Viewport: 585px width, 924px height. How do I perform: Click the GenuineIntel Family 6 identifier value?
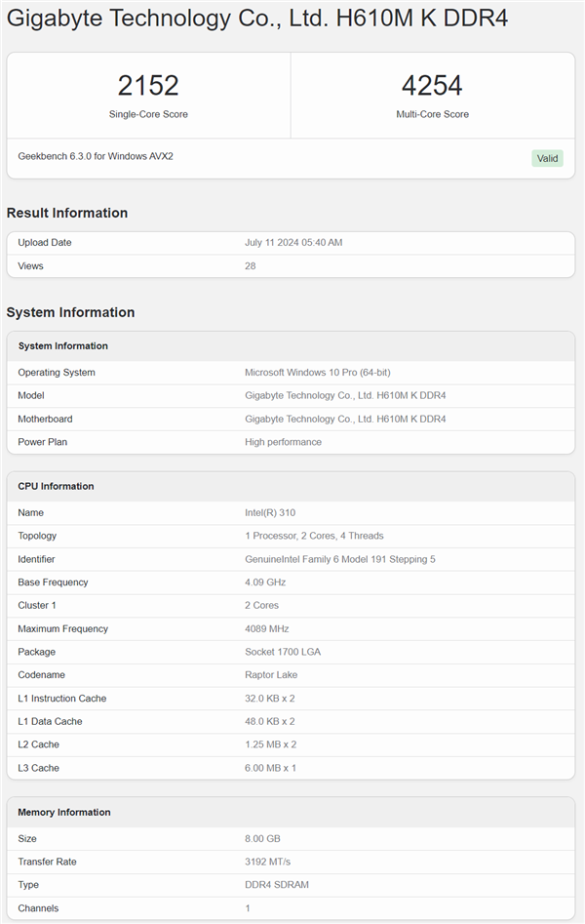click(340, 560)
